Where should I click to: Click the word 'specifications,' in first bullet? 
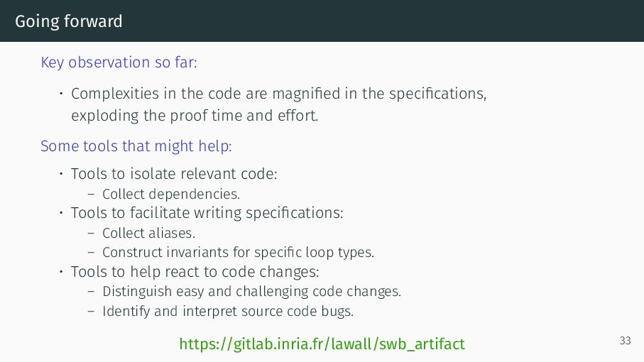click(x=438, y=94)
